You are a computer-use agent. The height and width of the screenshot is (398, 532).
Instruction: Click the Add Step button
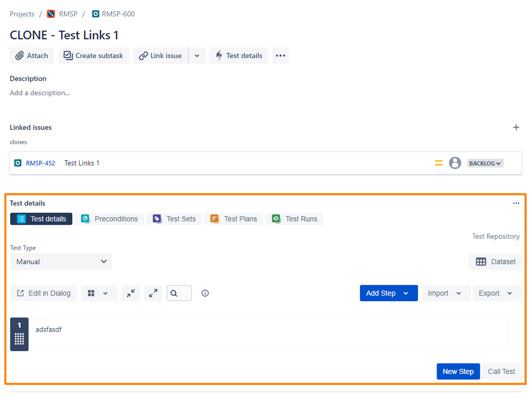389,293
